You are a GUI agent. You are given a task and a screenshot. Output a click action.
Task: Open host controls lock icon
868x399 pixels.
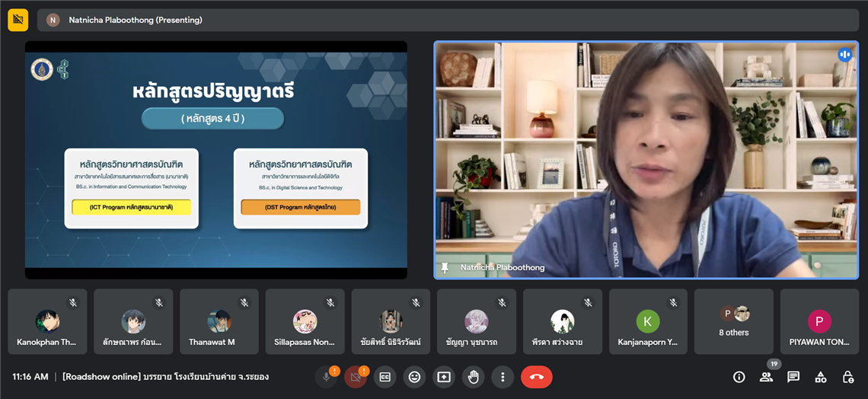(x=847, y=377)
